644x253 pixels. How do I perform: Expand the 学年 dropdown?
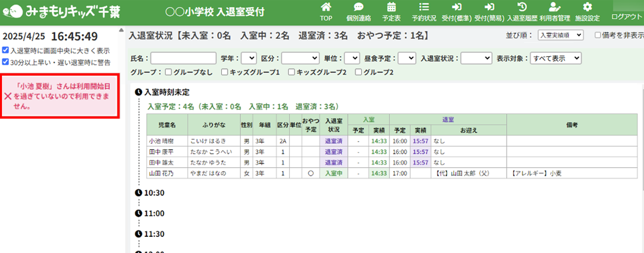[x=249, y=58]
